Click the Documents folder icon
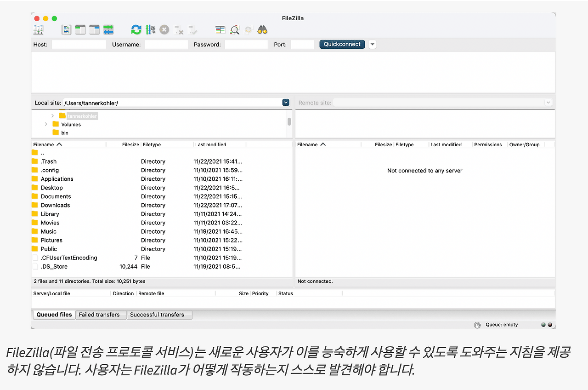The height and width of the screenshot is (390, 588). pos(35,196)
